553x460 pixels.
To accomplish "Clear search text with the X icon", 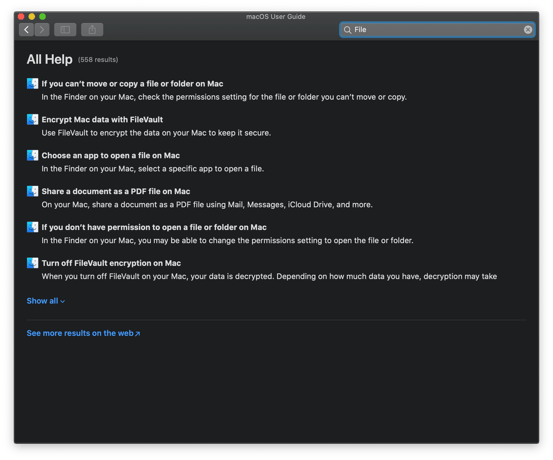I will (528, 30).
